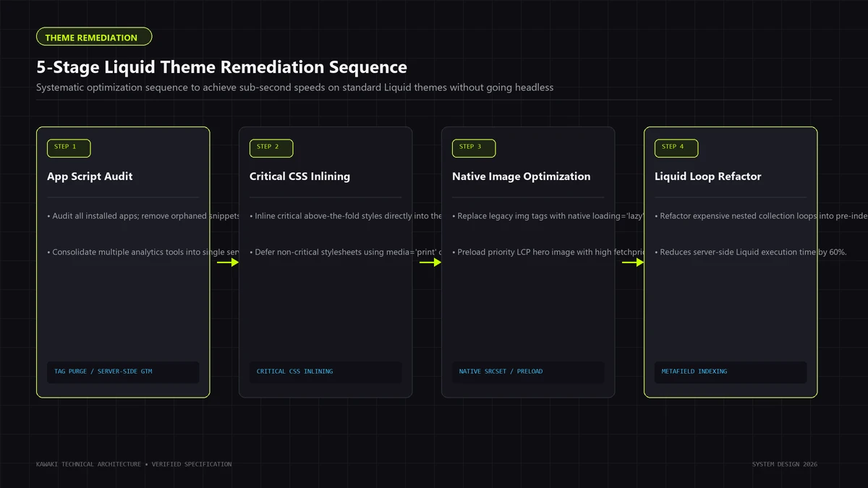Screen dimensions: 868x488
Task: Click the STEP 2 badge
Action: click(271, 147)
